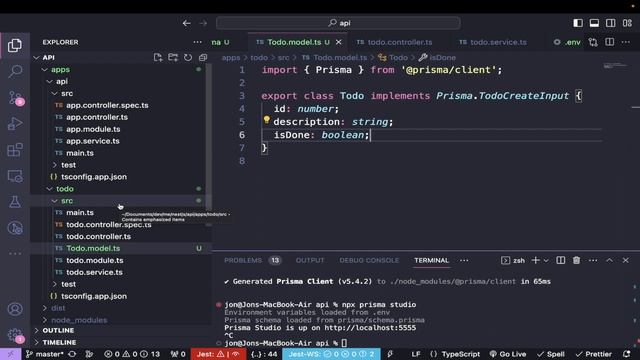Toggle the primary side bar layout icon

click(x=578, y=23)
